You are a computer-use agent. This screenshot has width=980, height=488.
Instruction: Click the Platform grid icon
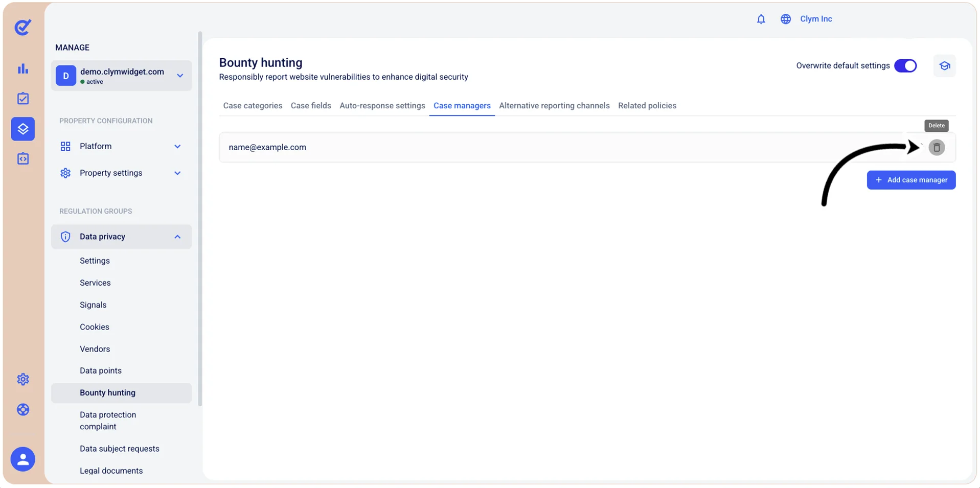click(x=65, y=147)
